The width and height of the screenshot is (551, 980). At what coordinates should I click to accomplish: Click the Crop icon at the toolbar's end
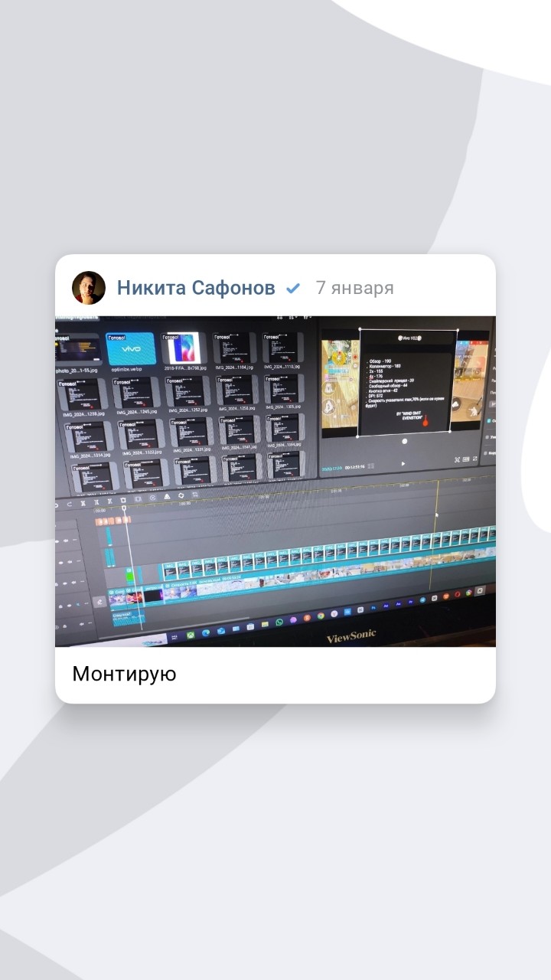(x=194, y=495)
